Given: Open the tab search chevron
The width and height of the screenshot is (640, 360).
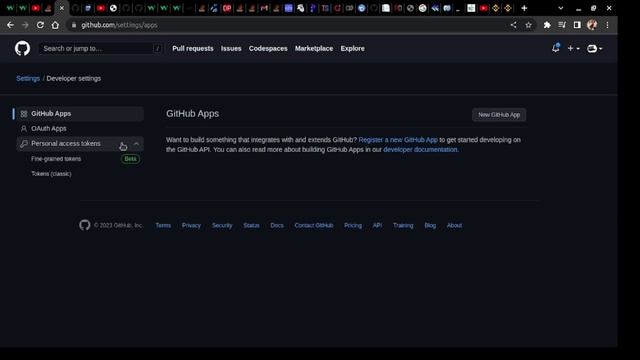Looking at the screenshot, I should click(x=560, y=8).
